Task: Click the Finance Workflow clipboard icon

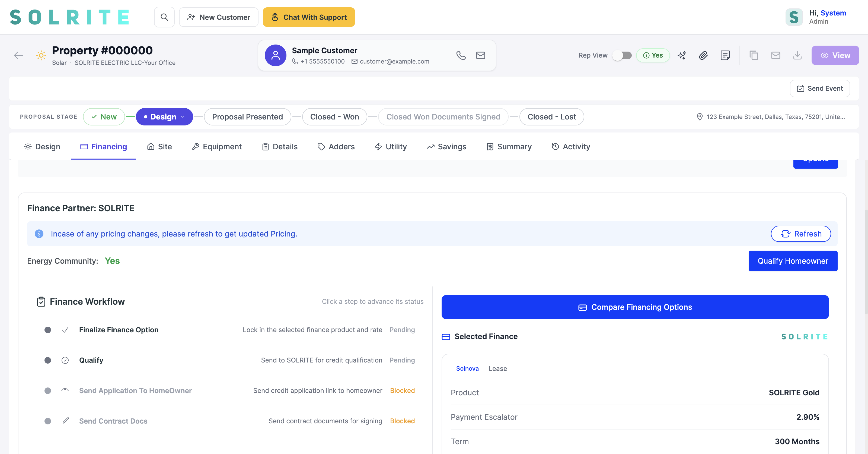Action: pyautogui.click(x=41, y=302)
